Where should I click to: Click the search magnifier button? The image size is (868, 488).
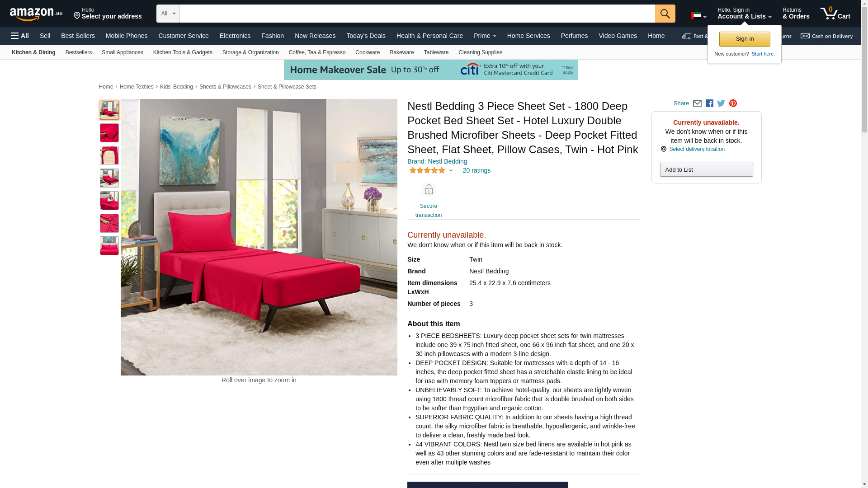665,14
